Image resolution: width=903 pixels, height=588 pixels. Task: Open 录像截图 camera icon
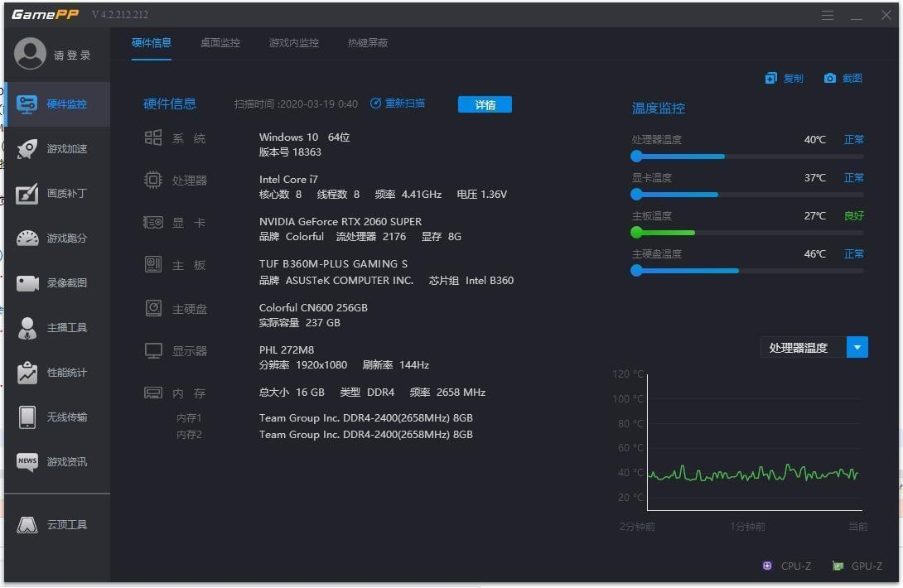tap(27, 282)
